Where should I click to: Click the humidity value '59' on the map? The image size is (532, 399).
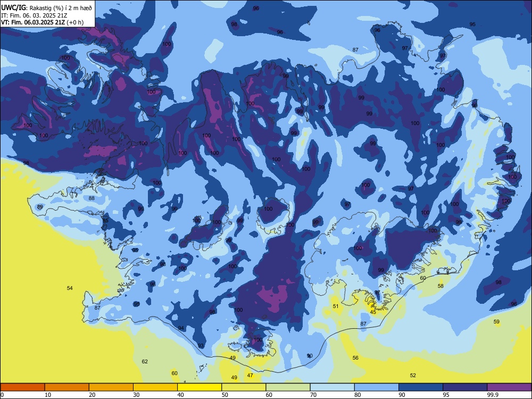pyautogui.click(x=496, y=322)
